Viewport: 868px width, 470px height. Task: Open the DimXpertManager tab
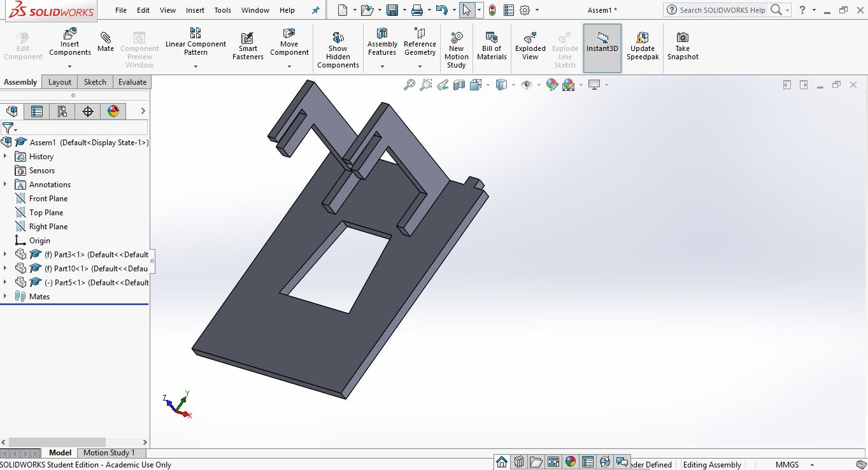(88, 111)
